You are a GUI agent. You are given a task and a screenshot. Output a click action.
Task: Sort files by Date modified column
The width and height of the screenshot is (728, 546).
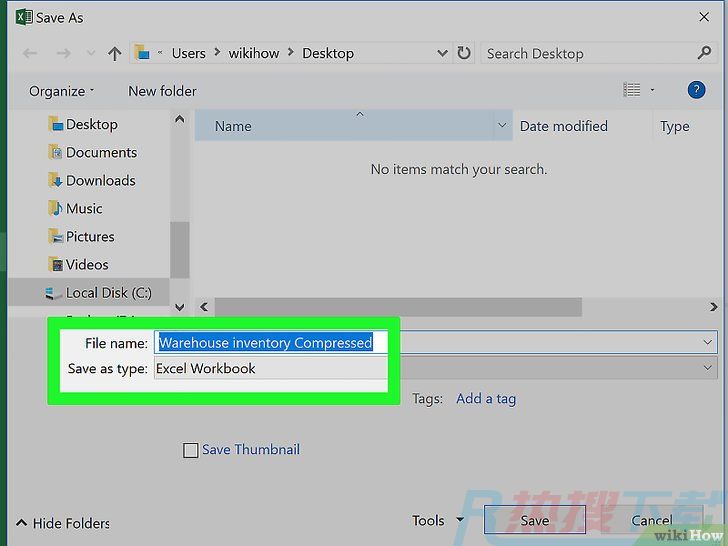coord(563,126)
